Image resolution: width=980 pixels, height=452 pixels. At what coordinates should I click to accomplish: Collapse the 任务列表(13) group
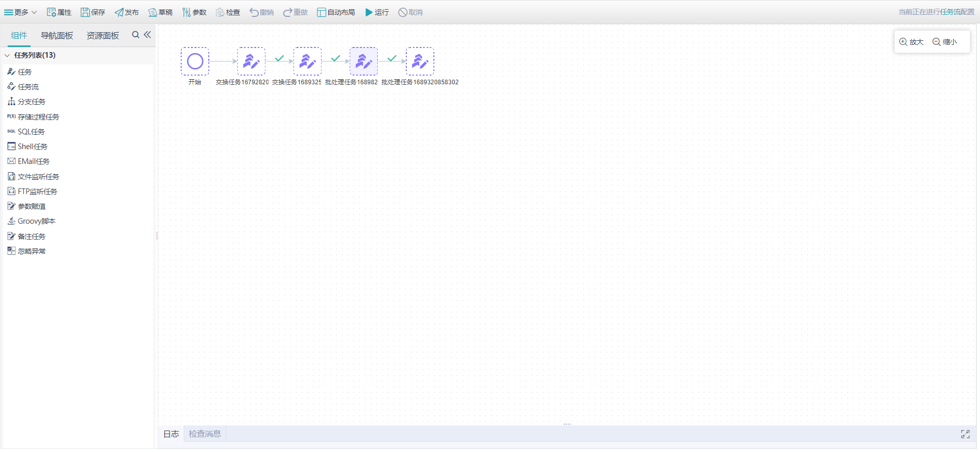coord(7,55)
